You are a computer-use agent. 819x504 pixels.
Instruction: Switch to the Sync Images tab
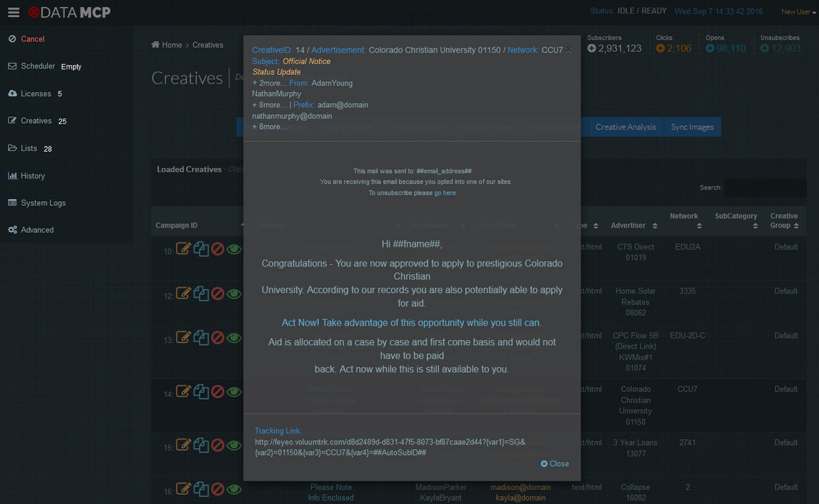692,127
